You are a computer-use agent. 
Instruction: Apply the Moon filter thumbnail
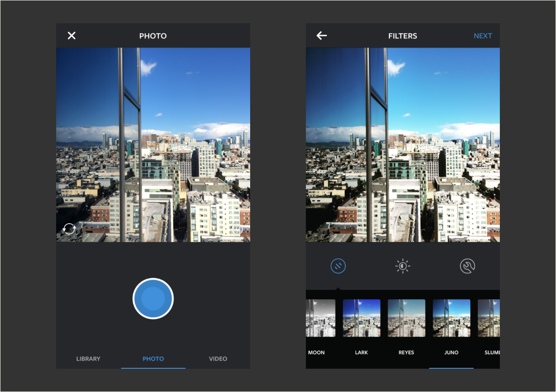(x=320, y=318)
